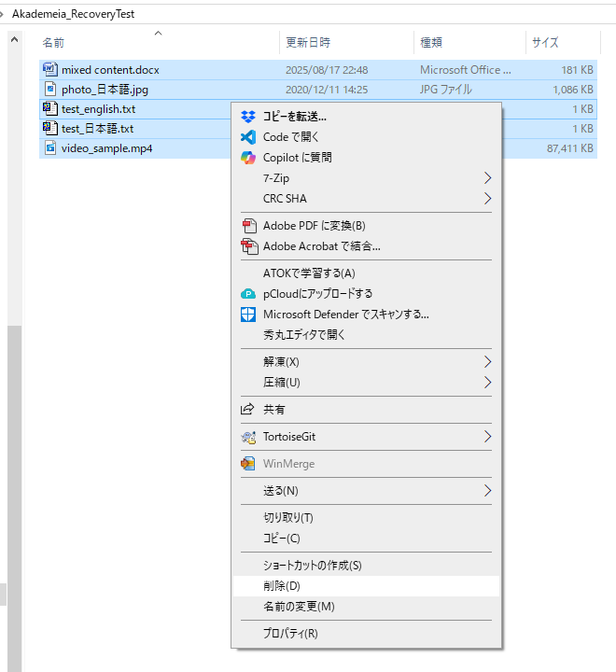The height and width of the screenshot is (672, 616).
Task: Click the scrollbar up arrow in navigation pane
Action: pos(15,40)
